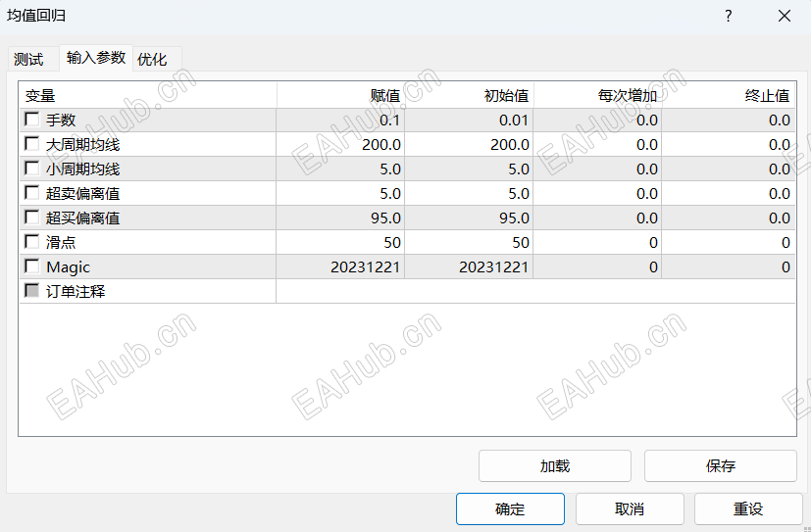Select the Magic variable name
The width and height of the screenshot is (811, 532).
click(68, 267)
